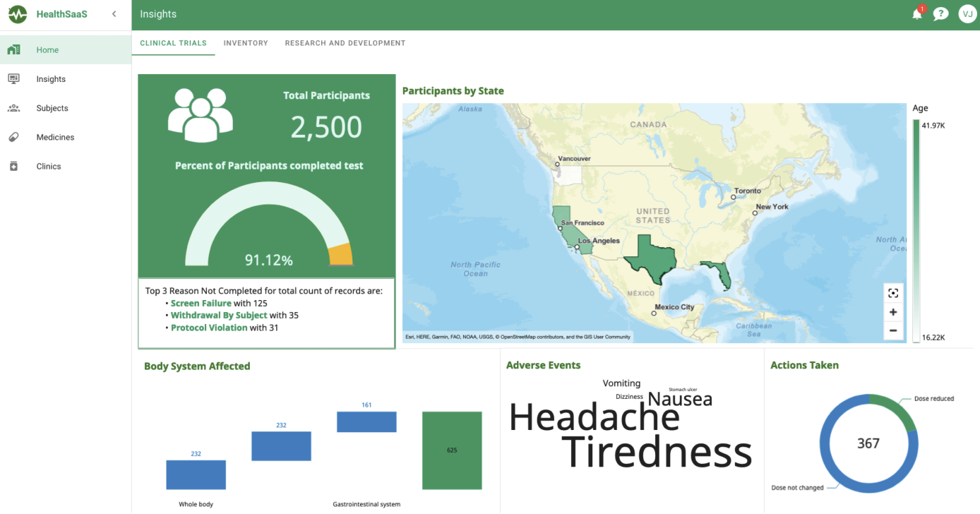Click the Age color gradient legend bar
This screenshot has height=514, width=980.
[x=916, y=231]
